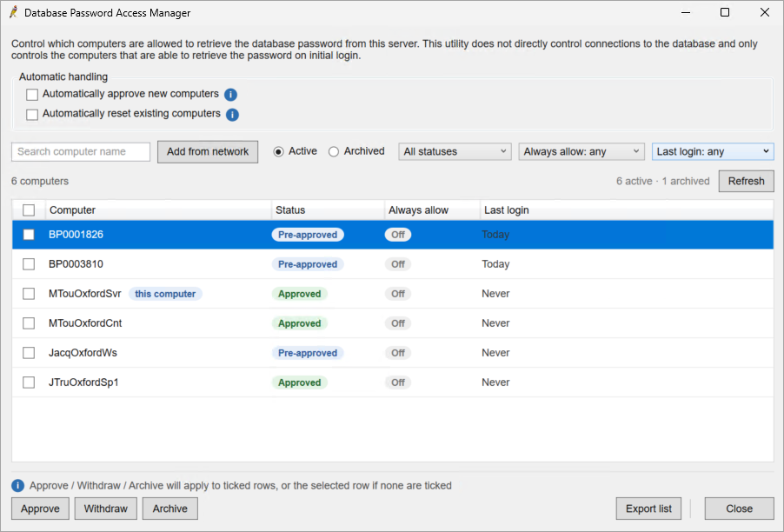Tick the checkbox for BP0003810

coord(29,264)
